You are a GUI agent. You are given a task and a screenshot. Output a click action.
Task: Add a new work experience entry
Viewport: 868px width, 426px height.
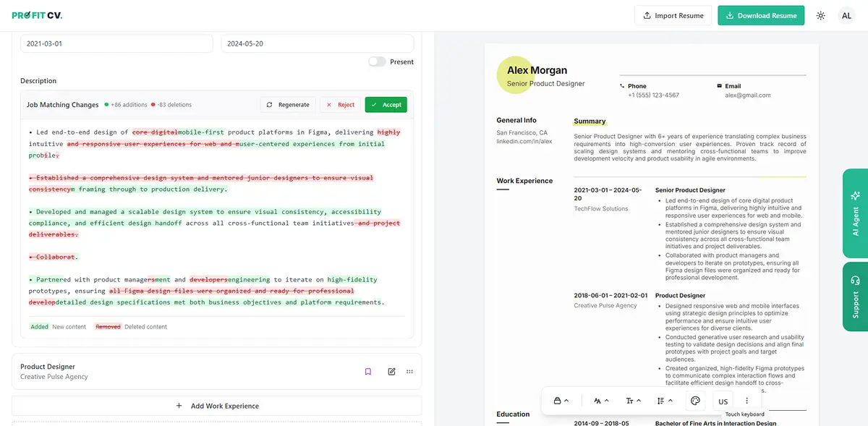click(x=217, y=406)
